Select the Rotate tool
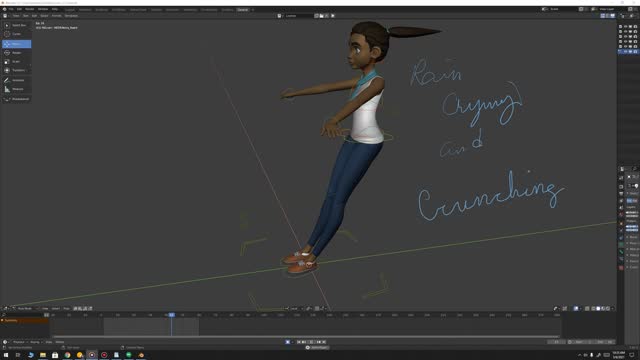 click(16, 53)
